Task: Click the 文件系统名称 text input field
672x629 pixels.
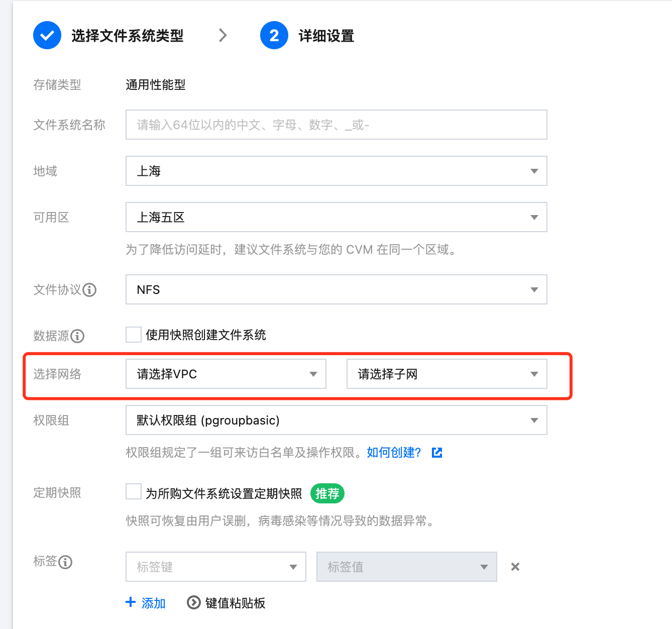Action: pos(337,125)
